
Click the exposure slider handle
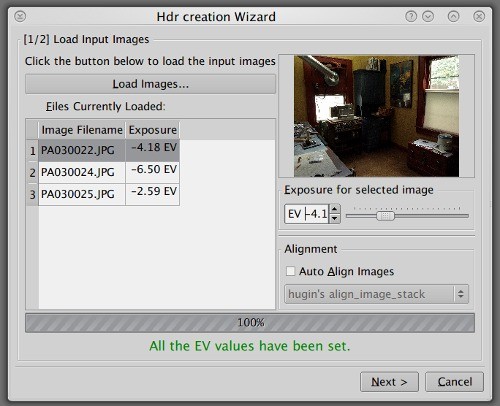[x=385, y=216]
